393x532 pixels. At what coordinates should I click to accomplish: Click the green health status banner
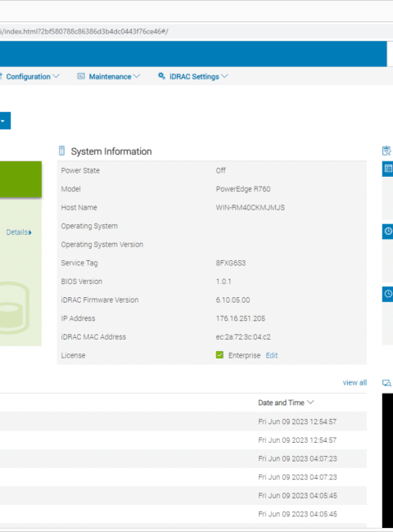[20, 179]
